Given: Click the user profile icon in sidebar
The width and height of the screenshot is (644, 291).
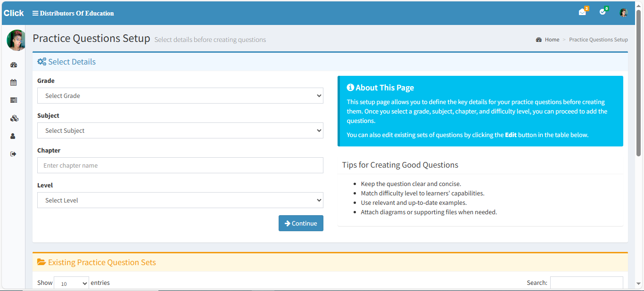Looking at the screenshot, I should pyautogui.click(x=13, y=136).
